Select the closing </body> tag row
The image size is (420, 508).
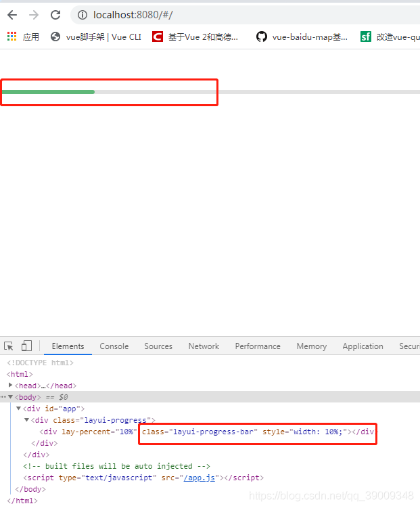[30, 489]
